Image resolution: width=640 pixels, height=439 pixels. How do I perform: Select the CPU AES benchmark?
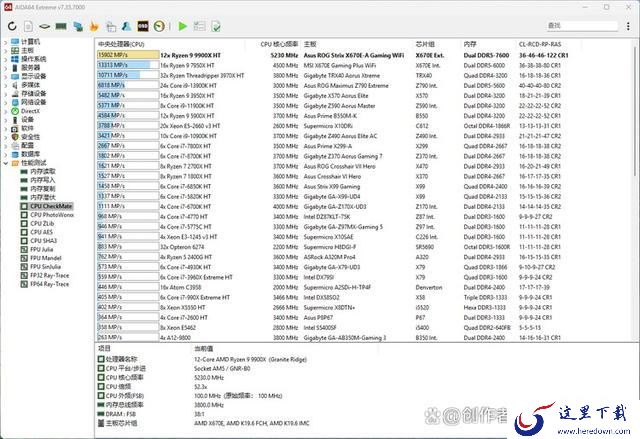point(42,232)
